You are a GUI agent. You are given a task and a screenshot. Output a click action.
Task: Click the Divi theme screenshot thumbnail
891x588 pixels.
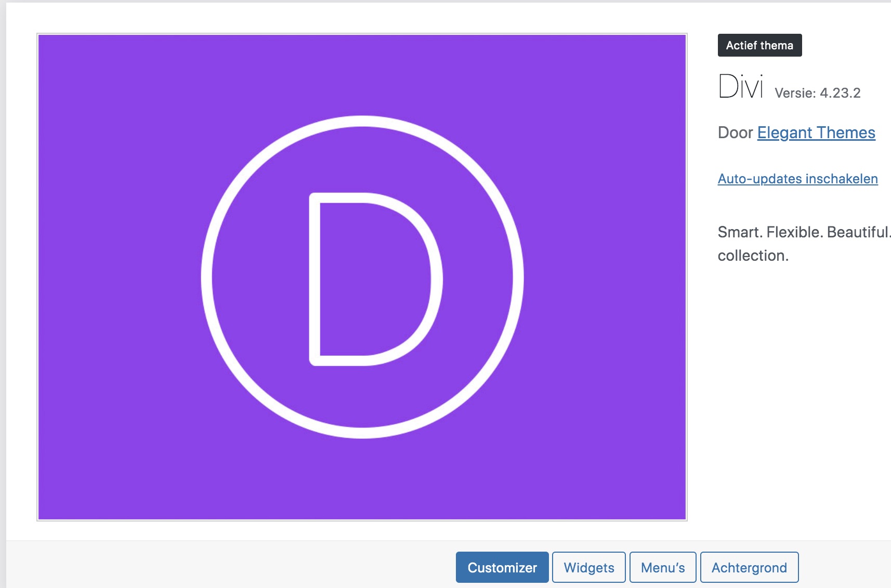coord(362,277)
